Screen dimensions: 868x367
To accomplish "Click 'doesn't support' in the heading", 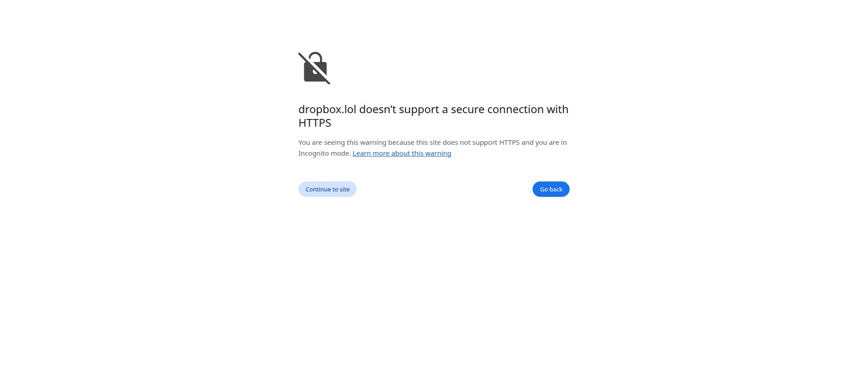I will click(399, 110).
